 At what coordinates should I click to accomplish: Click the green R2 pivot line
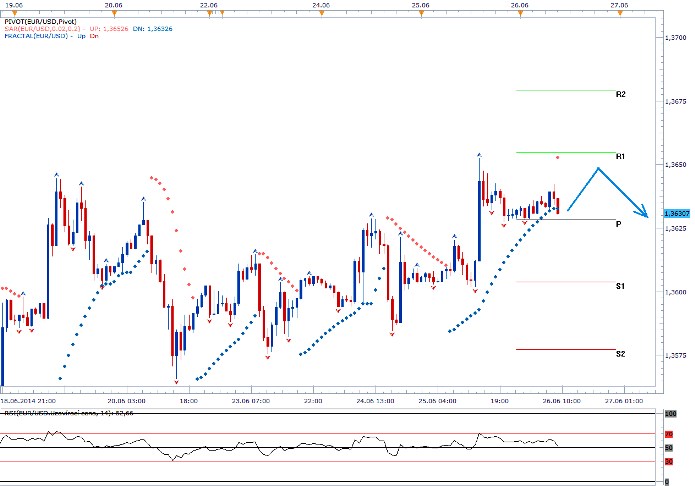point(566,90)
